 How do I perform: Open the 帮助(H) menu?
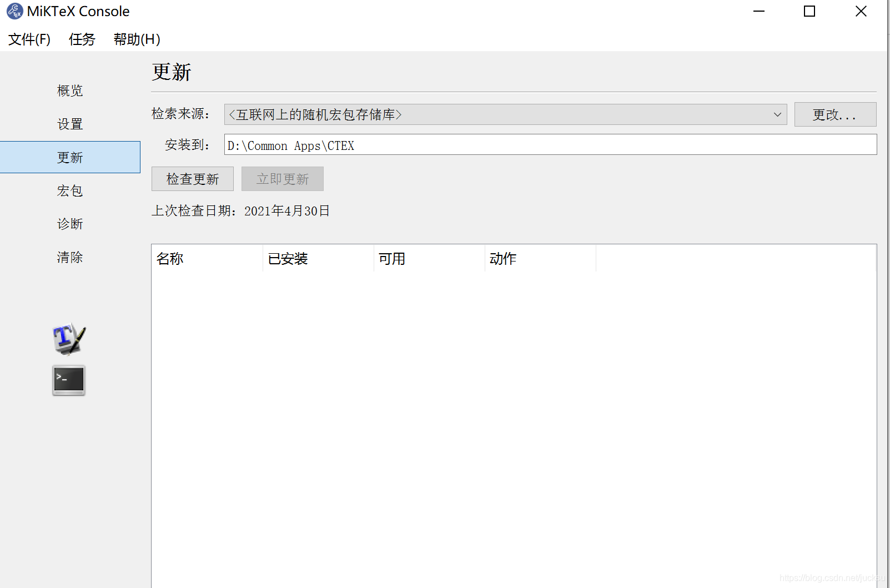coord(137,39)
